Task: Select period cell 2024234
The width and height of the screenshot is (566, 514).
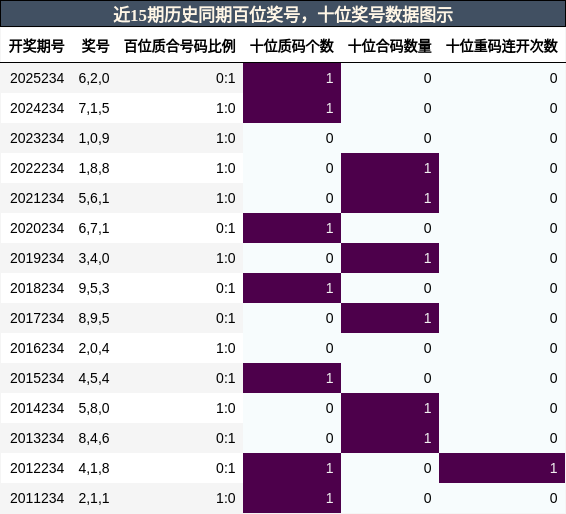Action: click(x=37, y=108)
